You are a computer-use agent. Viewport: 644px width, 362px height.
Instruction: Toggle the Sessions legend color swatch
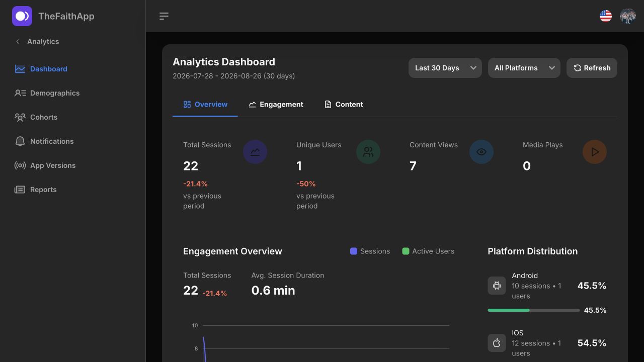click(354, 251)
